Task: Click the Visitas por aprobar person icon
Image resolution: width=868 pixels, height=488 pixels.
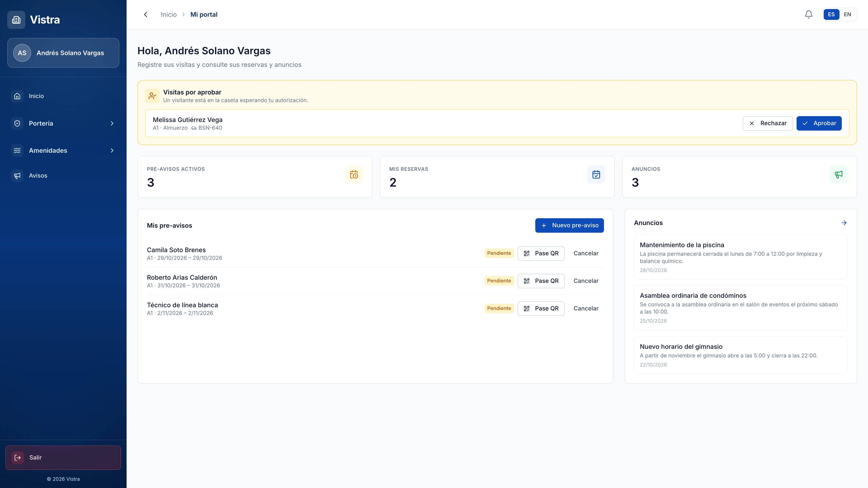Action: point(152,96)
